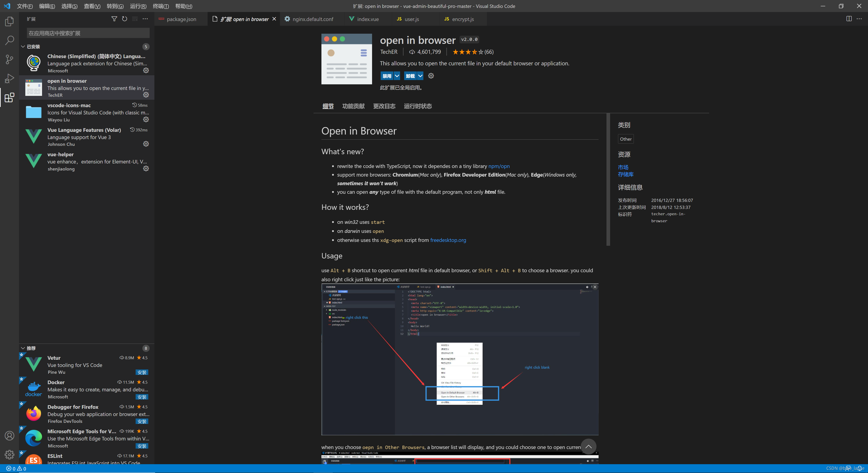Refresh the extensions list
The height and width of the screenshot is (473, 868).
tap(125, 19)
